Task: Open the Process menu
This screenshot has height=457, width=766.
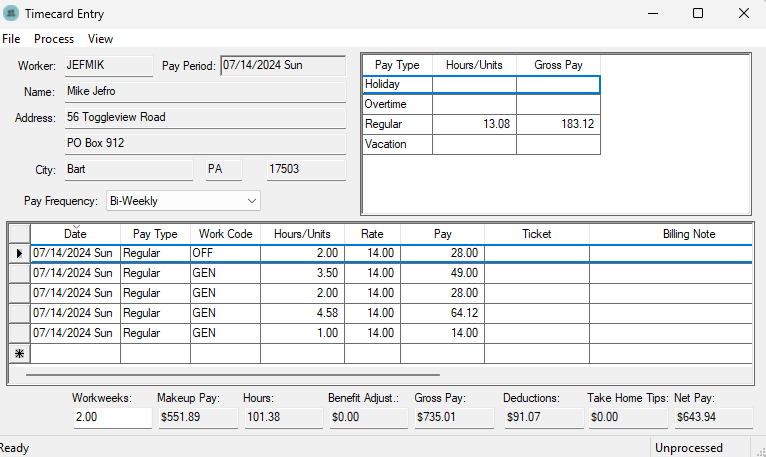Action: [54, 39]
